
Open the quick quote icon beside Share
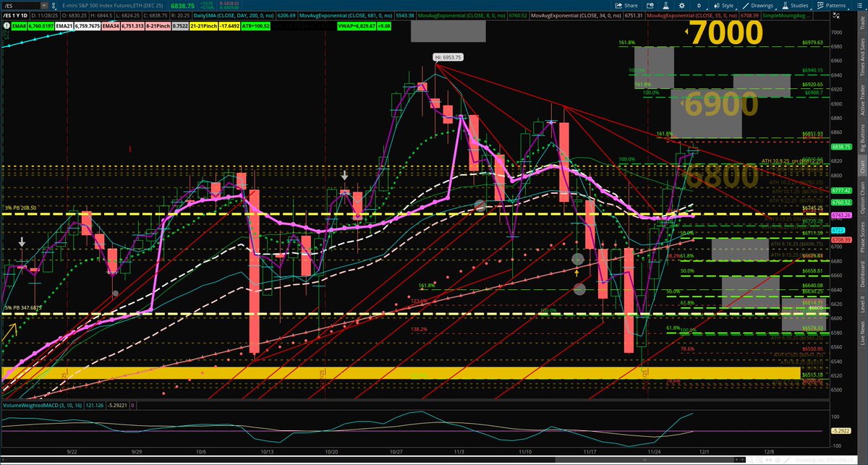pyautogui.click(x=650, y=5)
